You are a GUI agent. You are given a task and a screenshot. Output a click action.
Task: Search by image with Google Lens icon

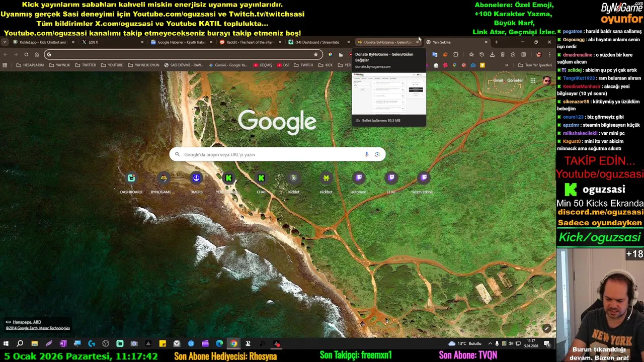377,154
